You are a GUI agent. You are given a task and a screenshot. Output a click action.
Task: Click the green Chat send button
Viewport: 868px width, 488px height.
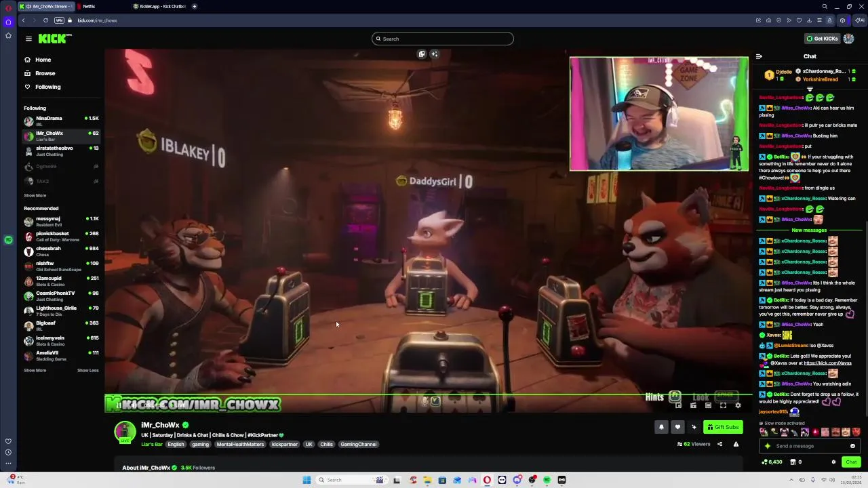click(851, 462)
